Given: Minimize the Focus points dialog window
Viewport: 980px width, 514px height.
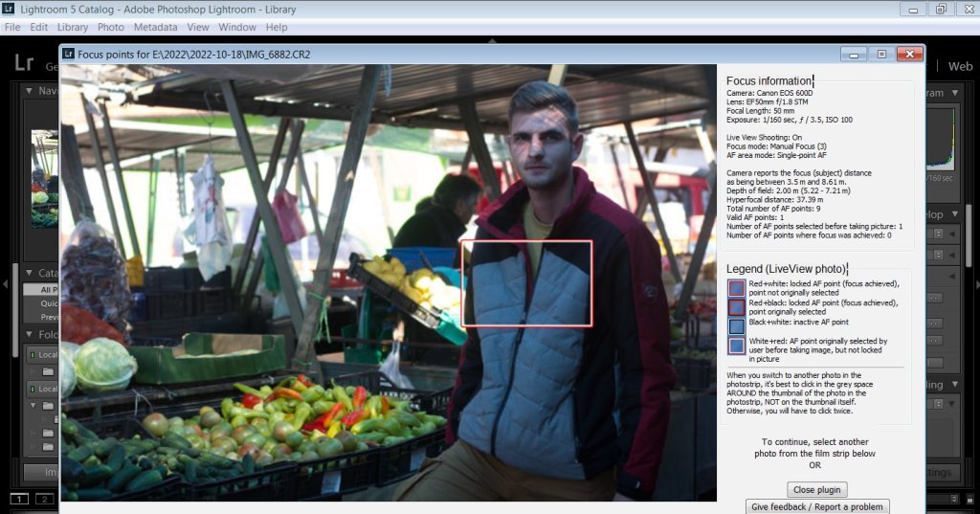Looking at the screenshot, I should pos(854,55).
